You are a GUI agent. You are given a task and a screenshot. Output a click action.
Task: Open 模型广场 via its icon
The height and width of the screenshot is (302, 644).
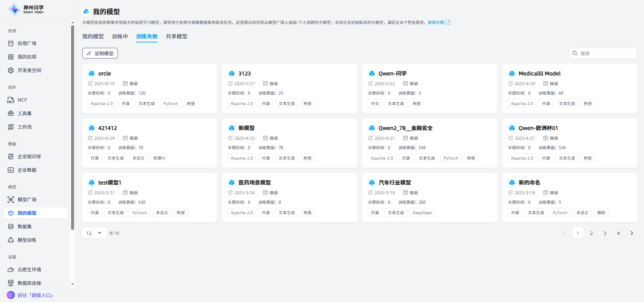(11, 200)
